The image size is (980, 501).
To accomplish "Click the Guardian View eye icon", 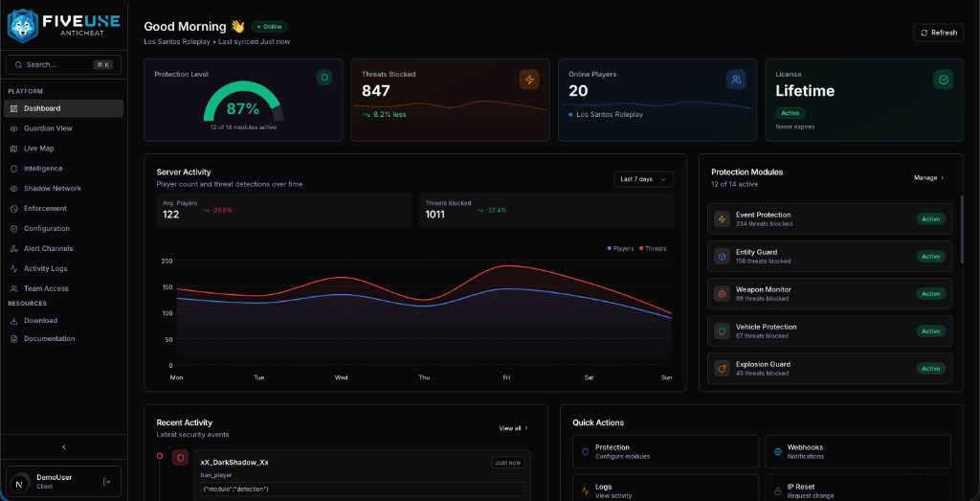I will click(x=13, y=128).
